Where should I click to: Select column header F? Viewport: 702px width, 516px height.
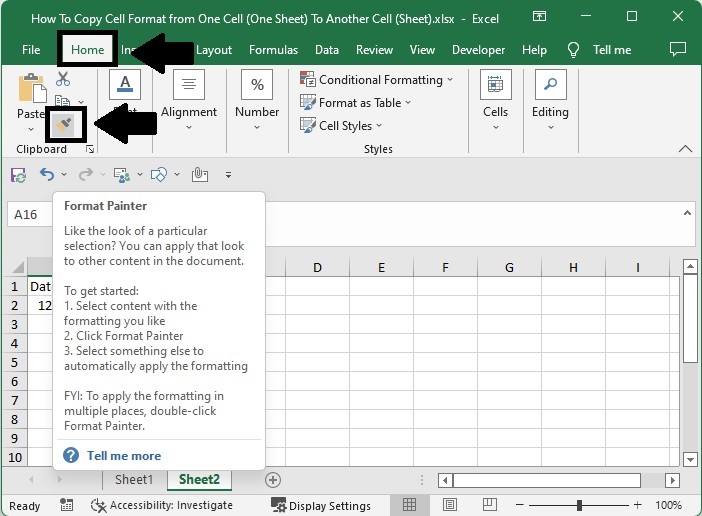pyautogui.click(x=445, y=267)
